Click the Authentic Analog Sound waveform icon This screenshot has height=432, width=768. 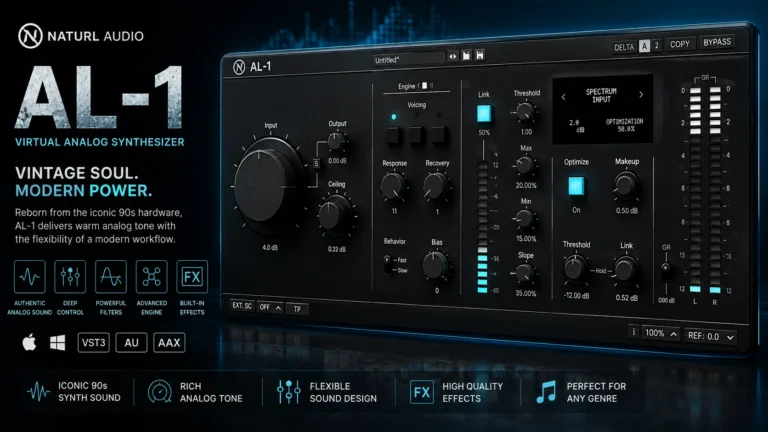[30, 277]
